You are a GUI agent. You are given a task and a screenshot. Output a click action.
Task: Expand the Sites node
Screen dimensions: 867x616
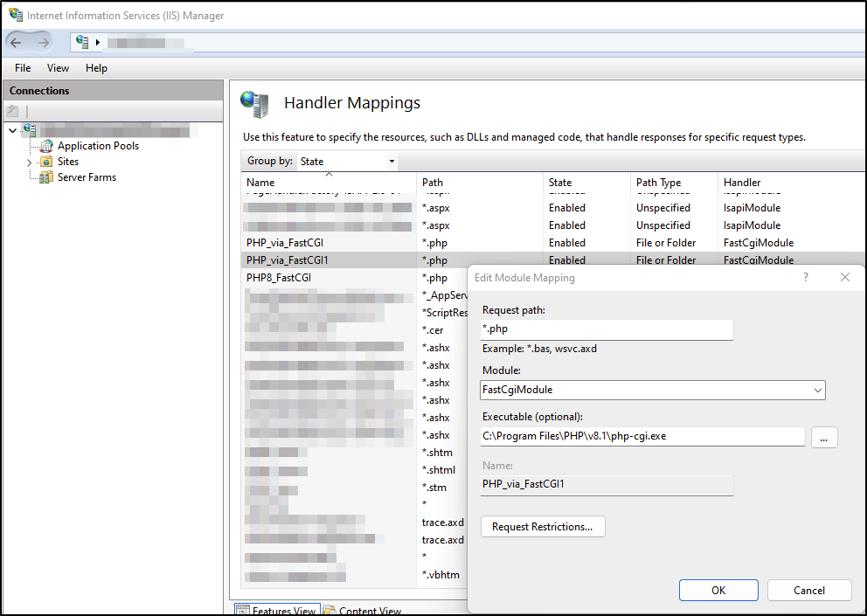click(x=30, y=162)
